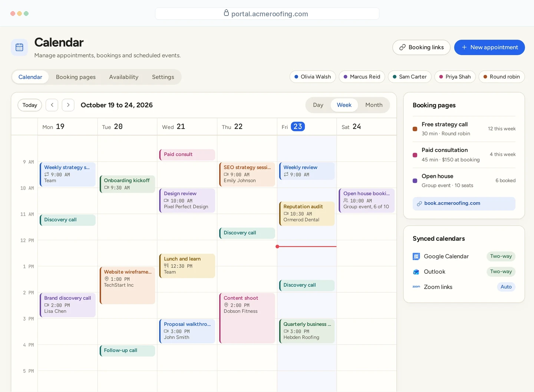
Task: Open the Proposal walkthrough event
Action: [187, 331]
